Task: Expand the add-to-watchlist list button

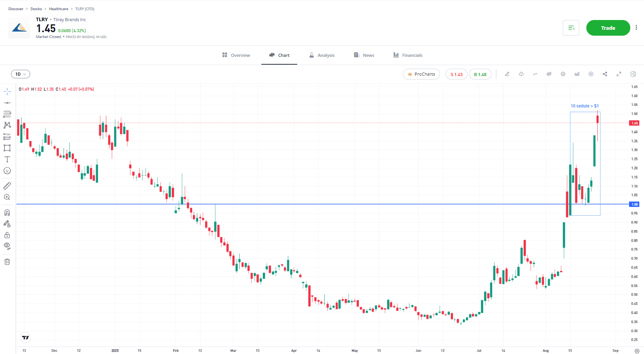Action: coord(571,28)
